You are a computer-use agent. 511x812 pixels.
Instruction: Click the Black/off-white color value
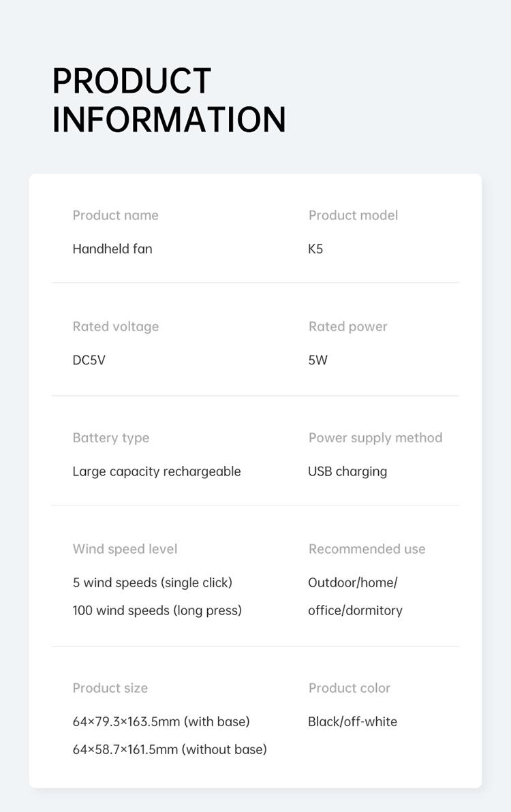pos(352,721)
